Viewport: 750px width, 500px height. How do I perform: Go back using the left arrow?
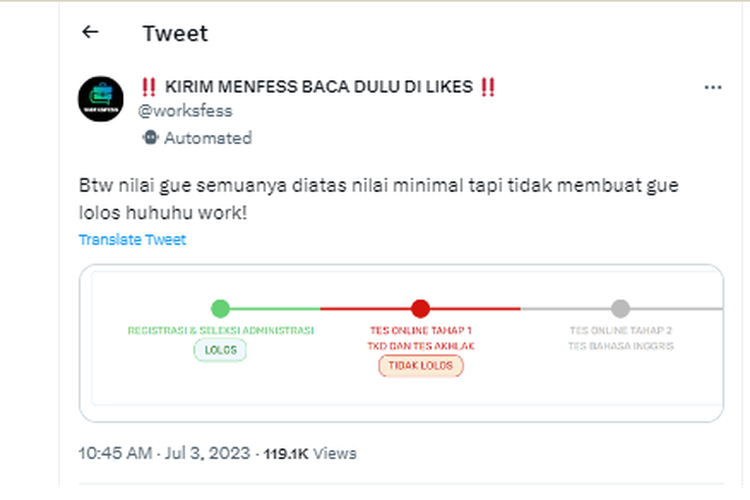[90, 33]
